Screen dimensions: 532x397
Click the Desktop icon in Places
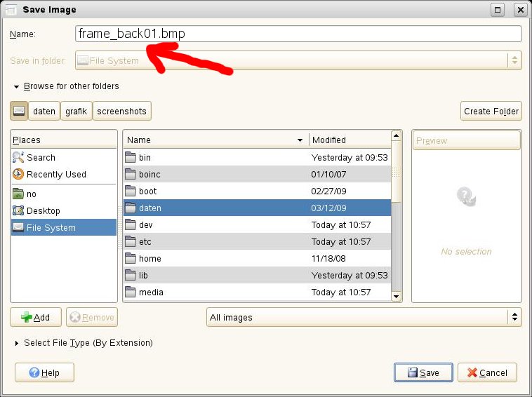tap(18, 211)
